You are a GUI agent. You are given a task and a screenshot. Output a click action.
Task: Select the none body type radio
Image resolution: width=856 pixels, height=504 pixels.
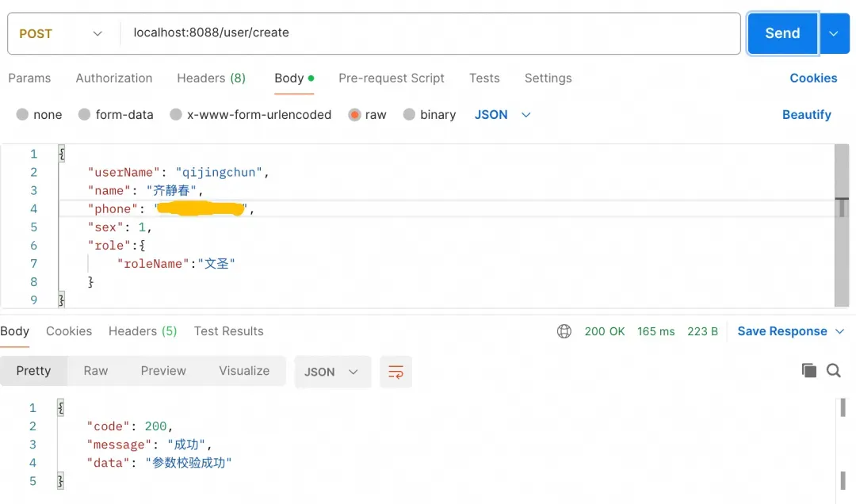point(22,115)
